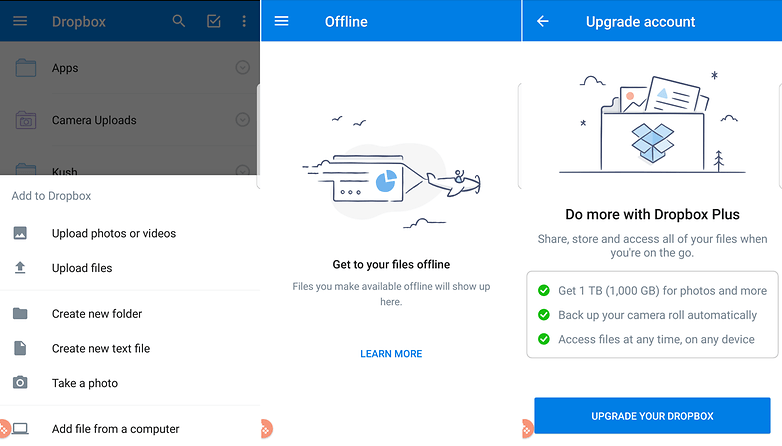Tap the Take a photo camera icon
Screen dimensions: 782x446
point(20,383)
